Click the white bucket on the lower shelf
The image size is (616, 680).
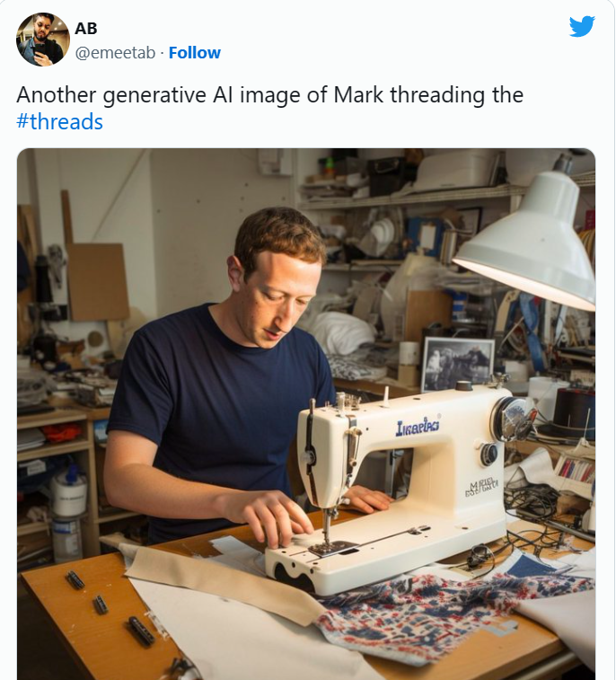(x=68, y=493)
